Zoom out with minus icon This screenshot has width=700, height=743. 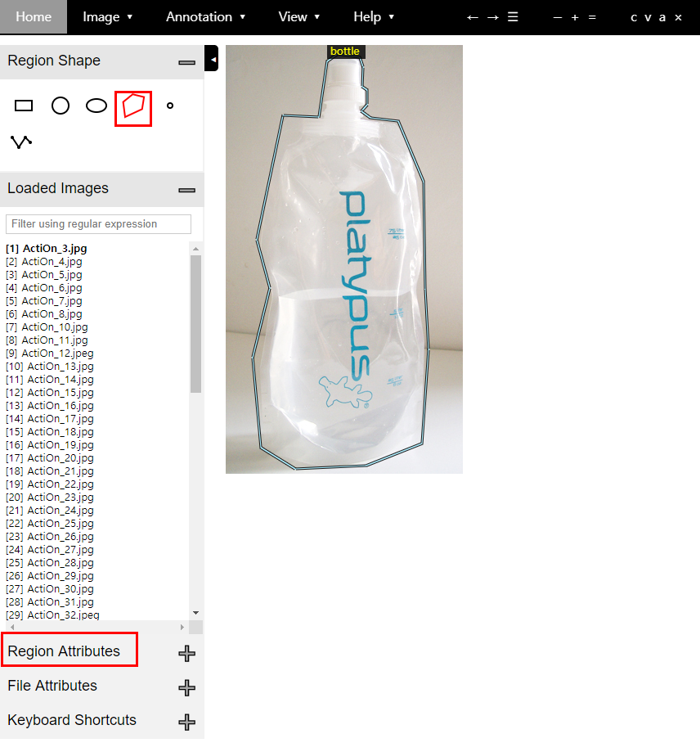[x=558, y=17]
